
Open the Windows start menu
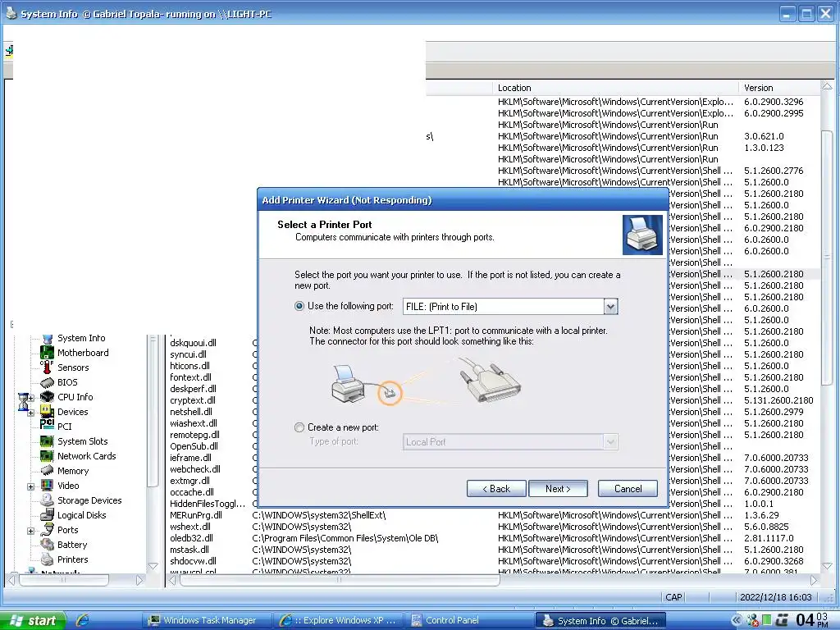tap(33, 620)
